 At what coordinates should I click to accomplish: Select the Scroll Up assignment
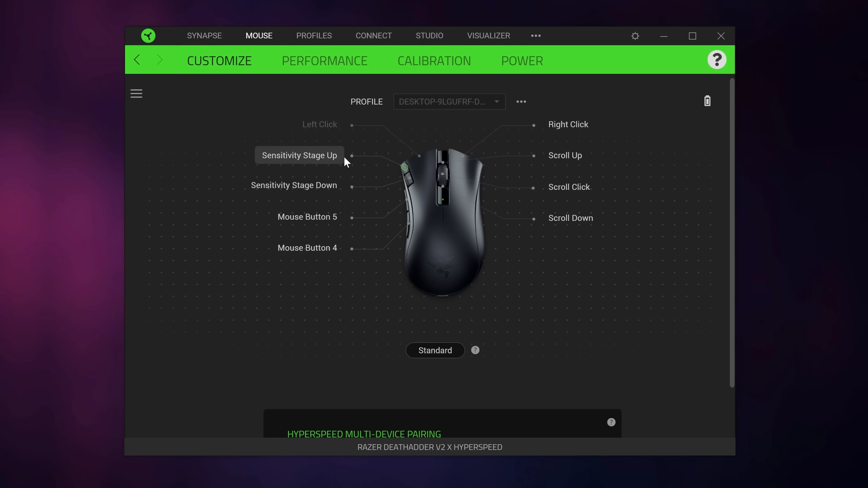click(565, 156)
